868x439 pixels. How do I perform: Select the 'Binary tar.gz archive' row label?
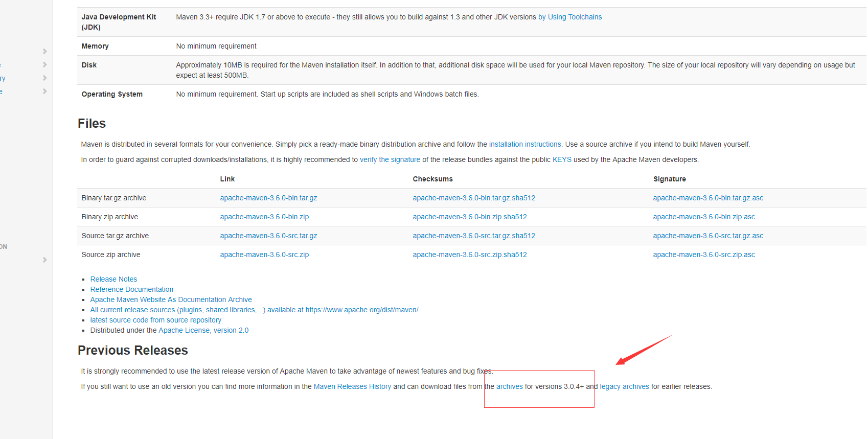coord(114,198)
